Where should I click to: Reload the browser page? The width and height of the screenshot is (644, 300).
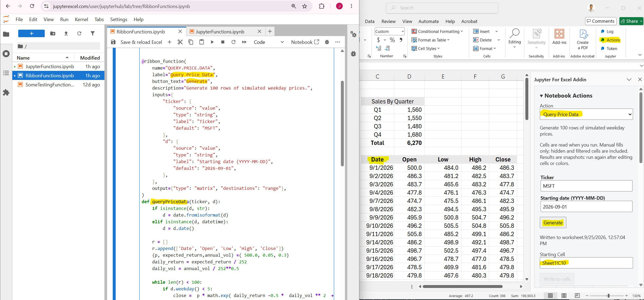point(32,6)
